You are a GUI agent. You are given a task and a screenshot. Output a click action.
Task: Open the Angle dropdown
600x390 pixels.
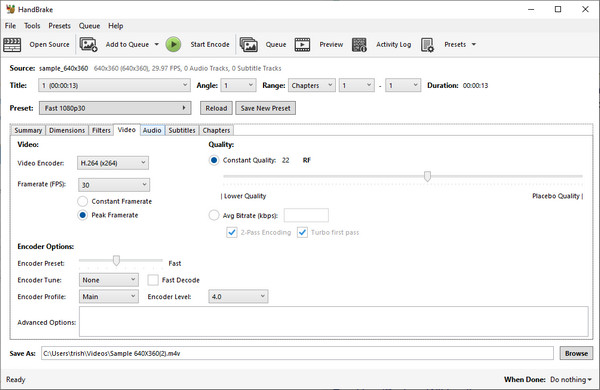point(238,85)
